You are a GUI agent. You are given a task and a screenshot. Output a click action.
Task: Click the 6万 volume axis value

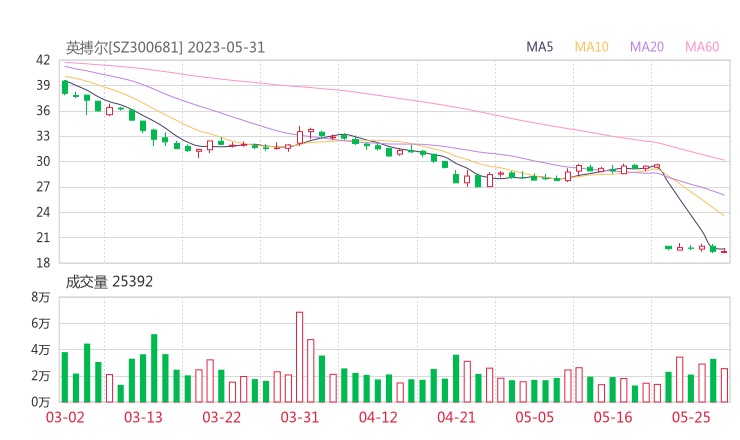pyautogui.click(x=41, y=323)
